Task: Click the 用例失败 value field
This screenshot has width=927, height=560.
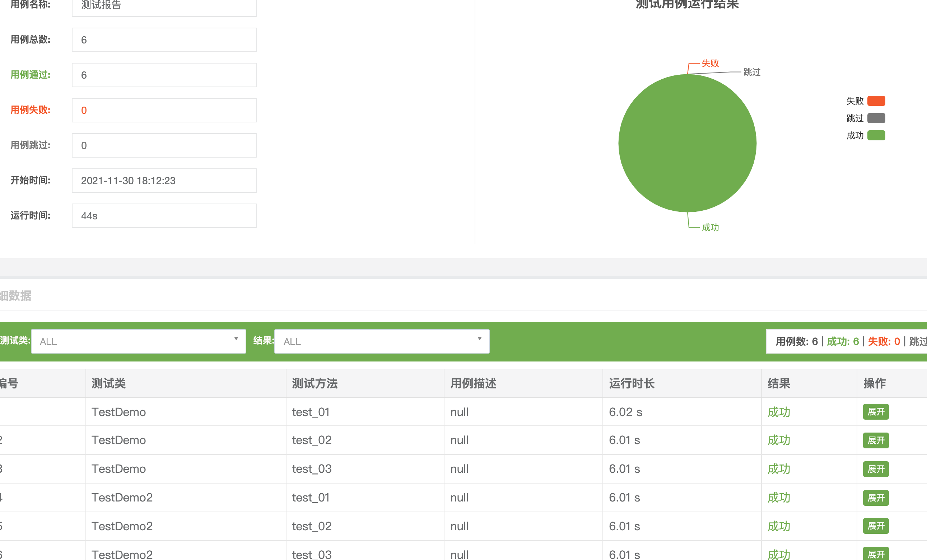Action: [164, 110]
